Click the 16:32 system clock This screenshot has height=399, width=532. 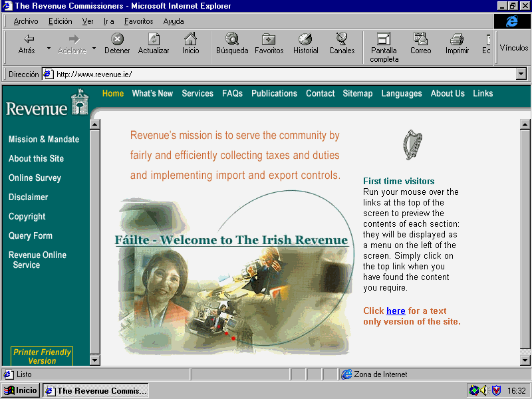[517, 391]
